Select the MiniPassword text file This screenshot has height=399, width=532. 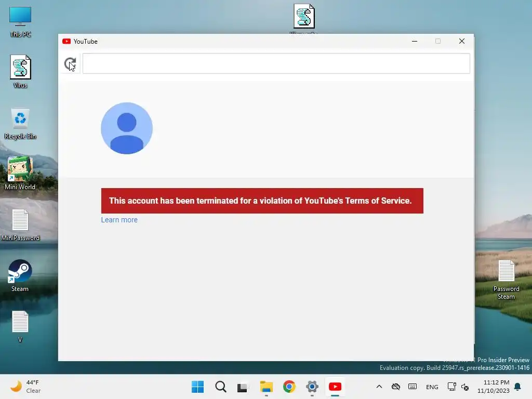20,225
